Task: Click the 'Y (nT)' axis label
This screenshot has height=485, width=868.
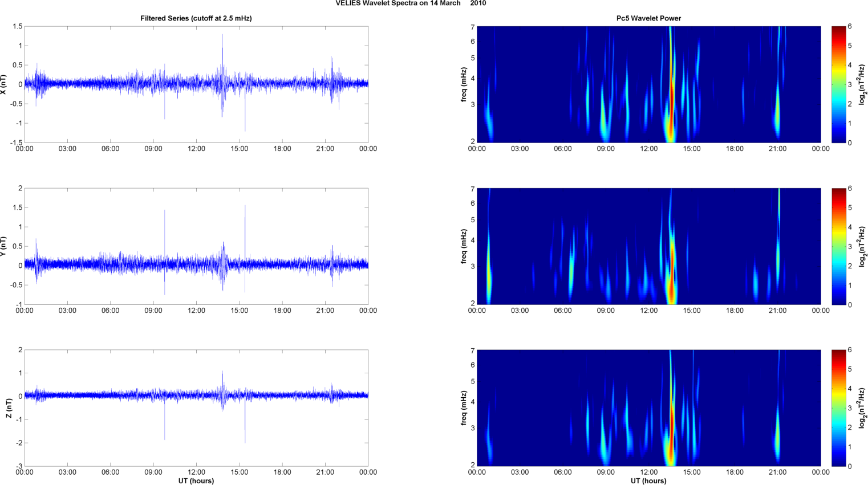Action: 4,246
